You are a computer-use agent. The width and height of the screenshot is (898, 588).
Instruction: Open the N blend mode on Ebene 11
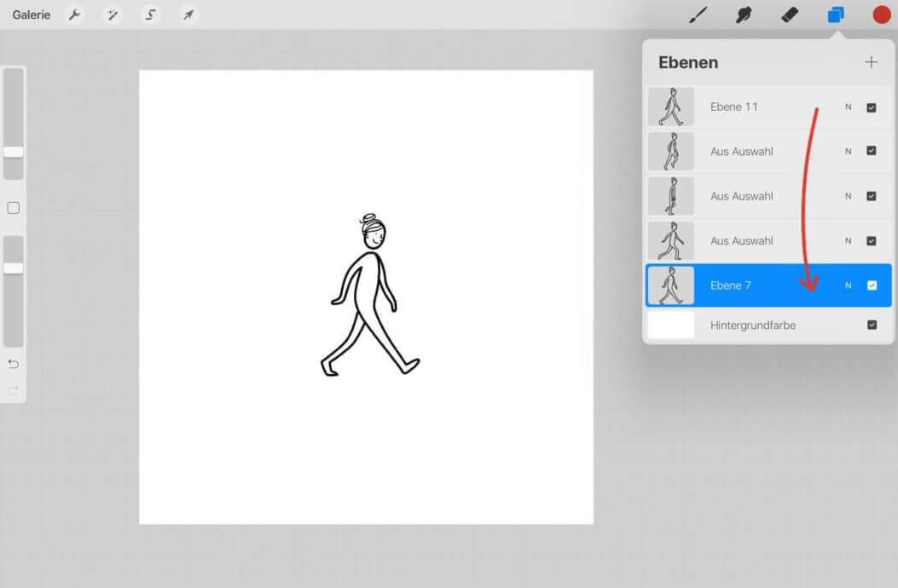click(x=847, y=107)
